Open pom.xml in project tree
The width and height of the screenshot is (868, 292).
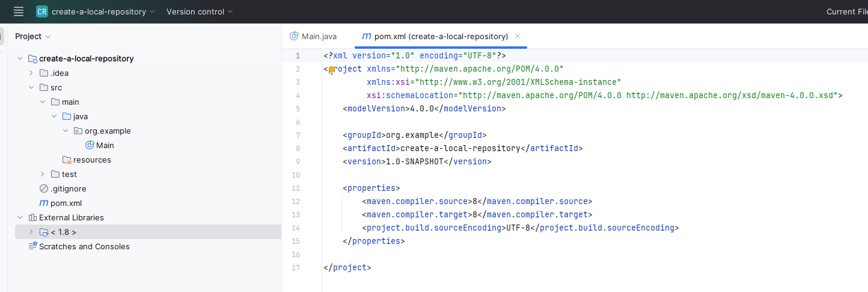(66, 203)
